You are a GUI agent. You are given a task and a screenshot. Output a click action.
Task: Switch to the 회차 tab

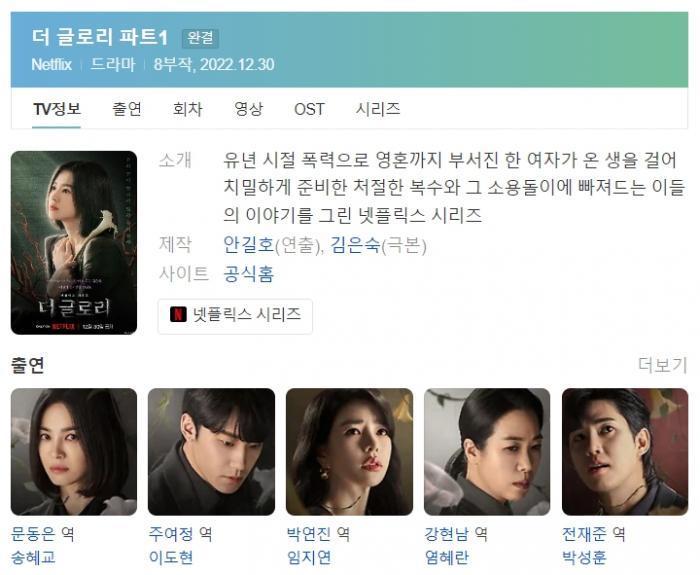[188, 109]
